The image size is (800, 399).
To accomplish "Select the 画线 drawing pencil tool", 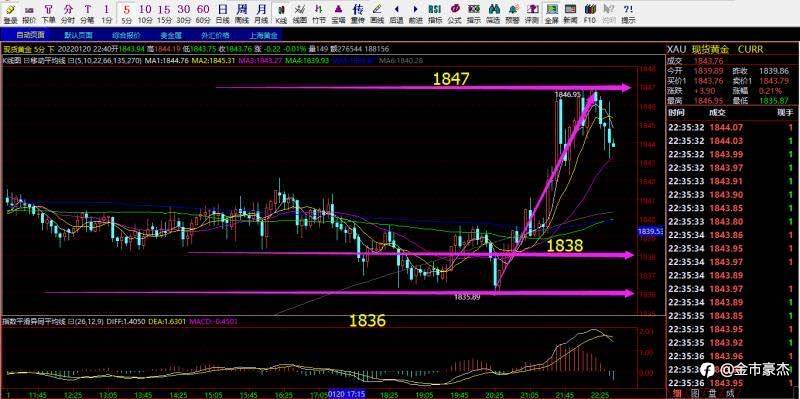I will [x=377, y=13].
